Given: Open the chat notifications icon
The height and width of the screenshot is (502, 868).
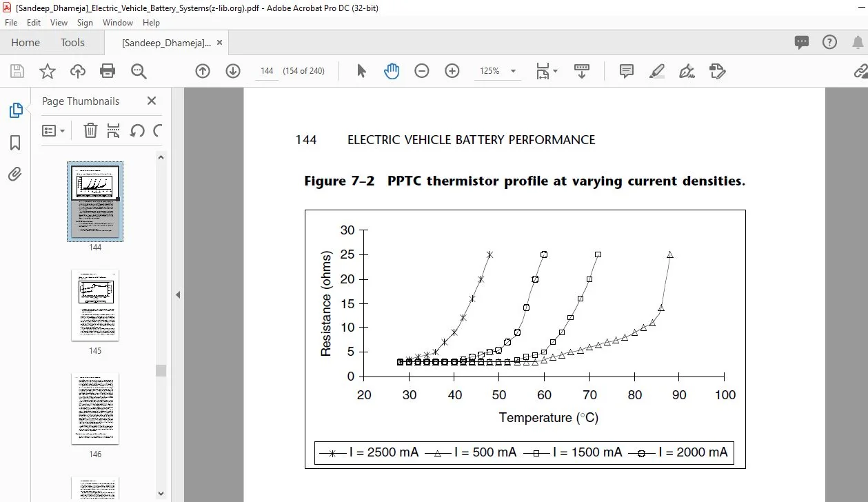Looking at the screenshot, I should point(801,42).
